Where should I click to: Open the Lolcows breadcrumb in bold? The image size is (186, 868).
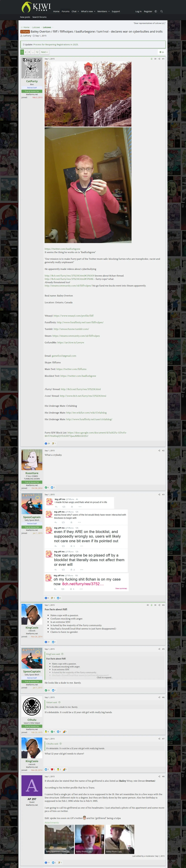point(47,27)
